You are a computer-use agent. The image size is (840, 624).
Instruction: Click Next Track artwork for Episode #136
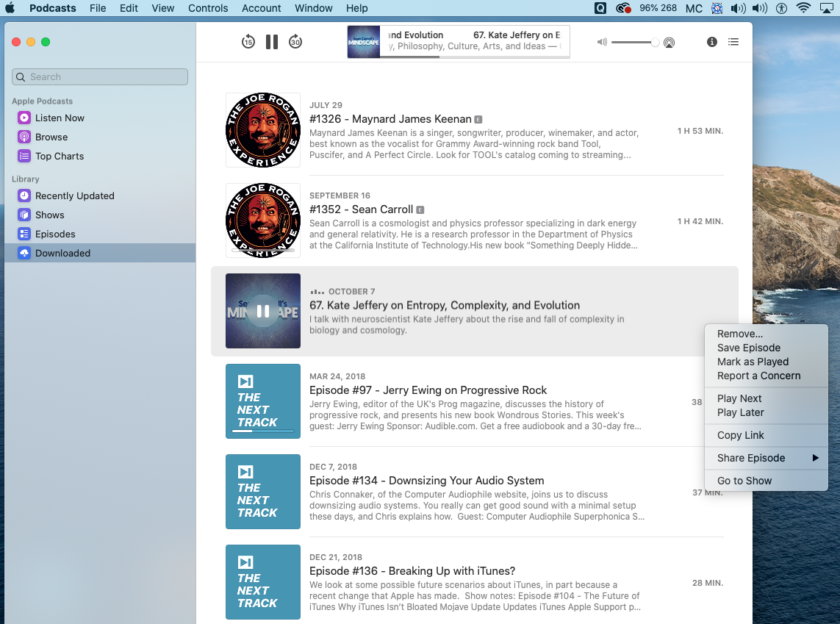[263, 582]
